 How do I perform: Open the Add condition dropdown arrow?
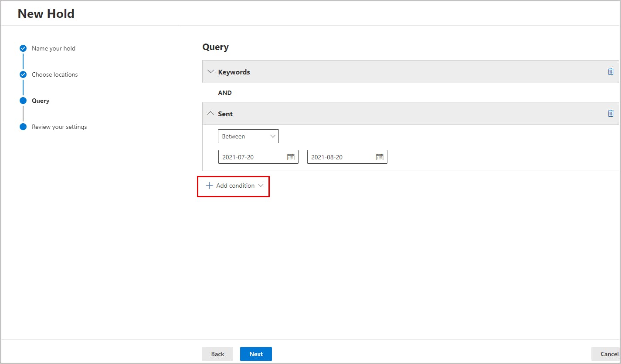coord(261,186)
